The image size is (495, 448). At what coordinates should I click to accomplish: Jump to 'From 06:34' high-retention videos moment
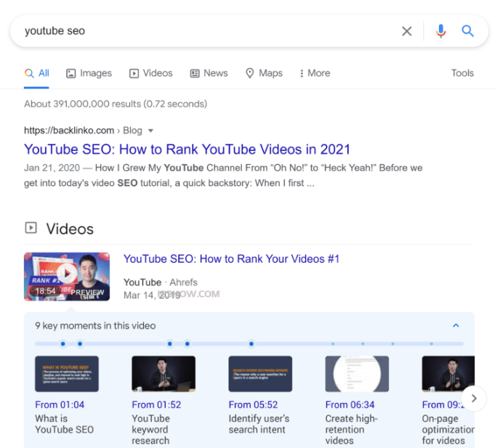point(350,404)
